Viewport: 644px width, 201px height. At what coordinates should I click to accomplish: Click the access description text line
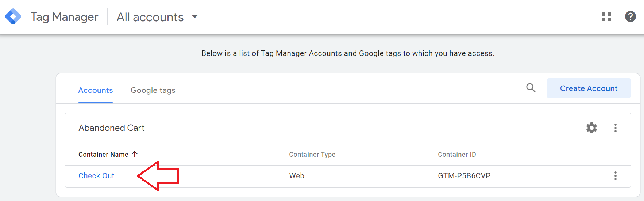point(348,53)
